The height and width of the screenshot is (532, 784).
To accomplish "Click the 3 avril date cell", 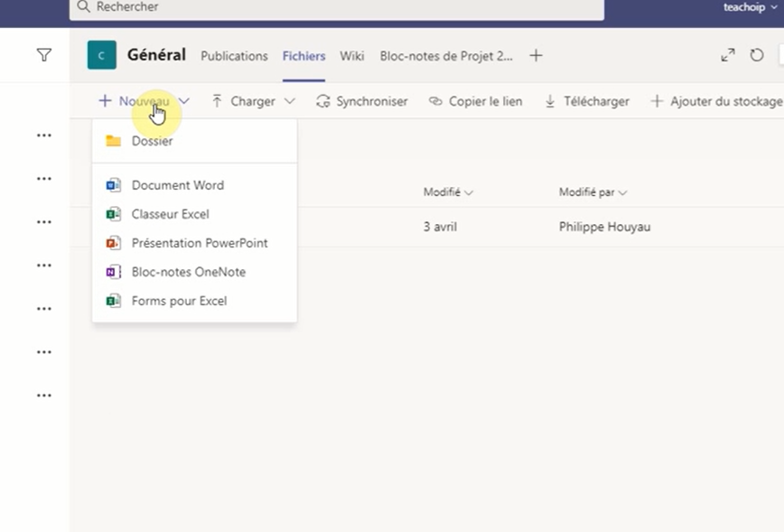I will (x=440, y=227).
